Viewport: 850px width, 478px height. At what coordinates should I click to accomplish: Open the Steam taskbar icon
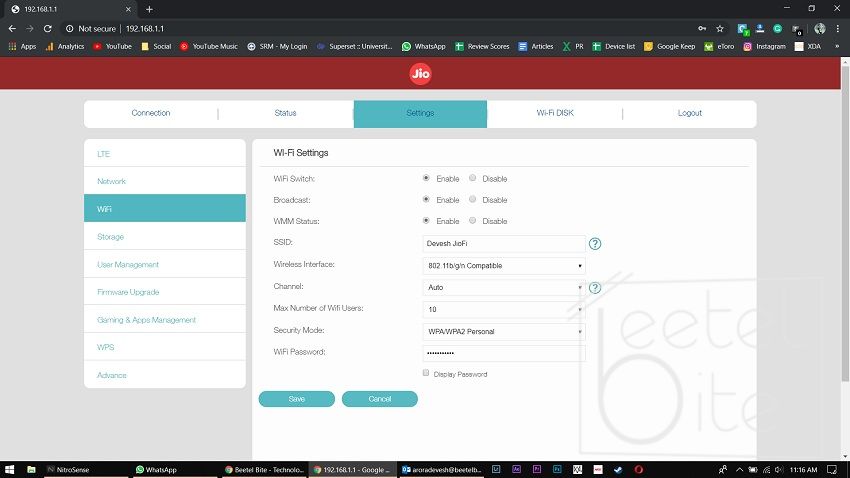(618, 469)
